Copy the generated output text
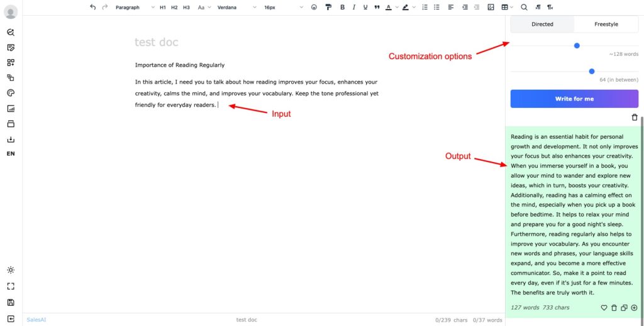This screenshot has width=644, height=326. coord(624,308)
